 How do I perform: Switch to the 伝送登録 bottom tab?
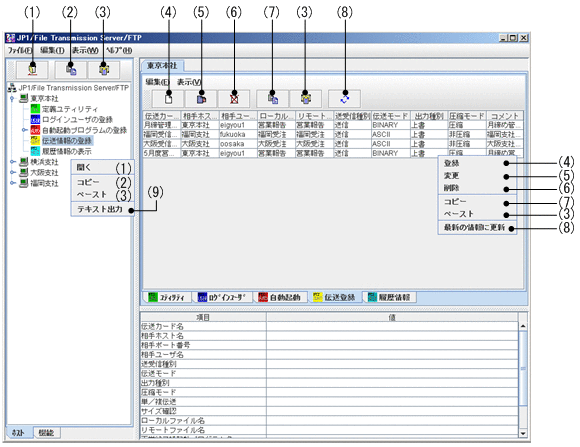click(334, 297)
